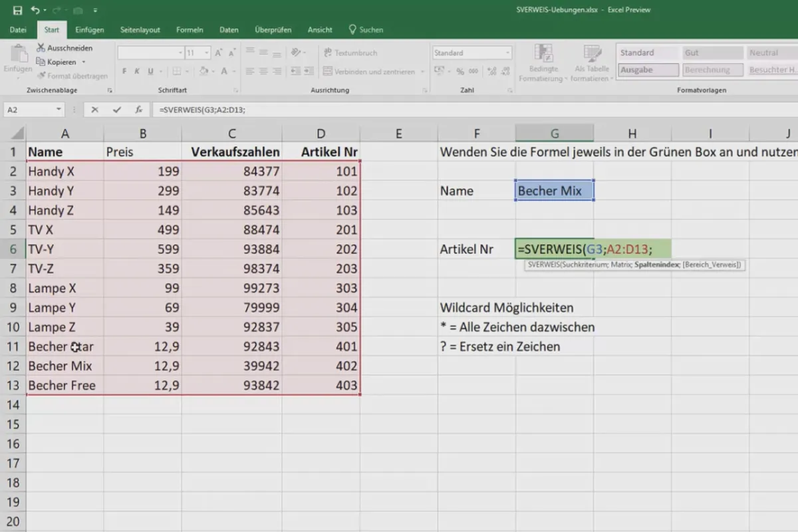This screenshot has width=798, height=532.
Task: Open the Datei tab
Action: 18,30
